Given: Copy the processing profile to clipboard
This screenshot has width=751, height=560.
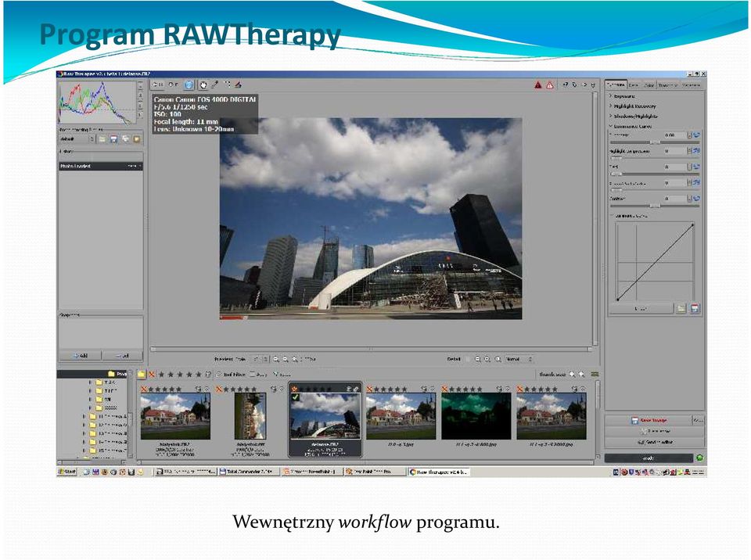Looking at the screenshot, I should [x=125, y=139].
